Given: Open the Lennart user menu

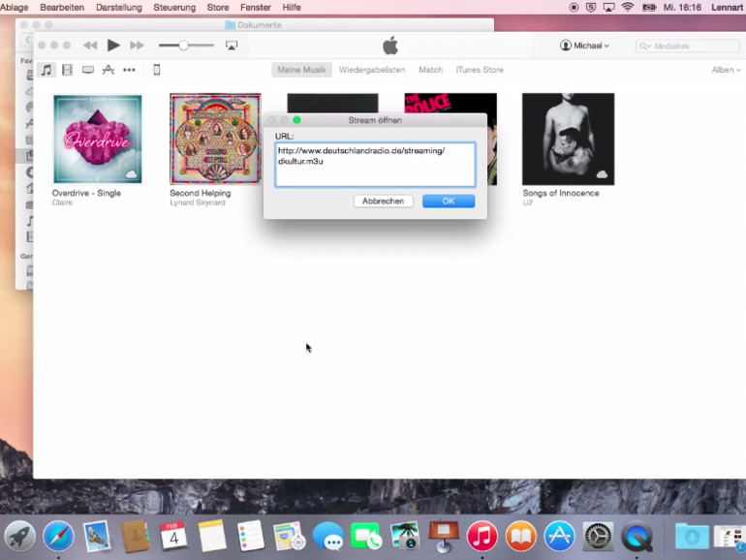Looking at the screenshot, I should [727, 7].
